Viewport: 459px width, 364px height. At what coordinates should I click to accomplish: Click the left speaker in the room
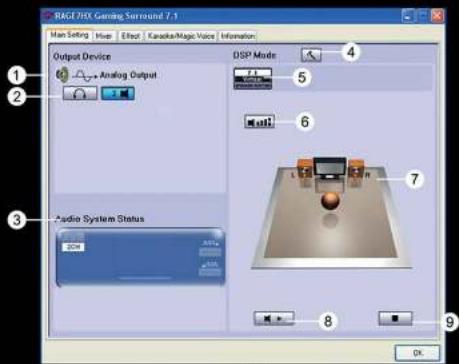click(x=305, y=168)
